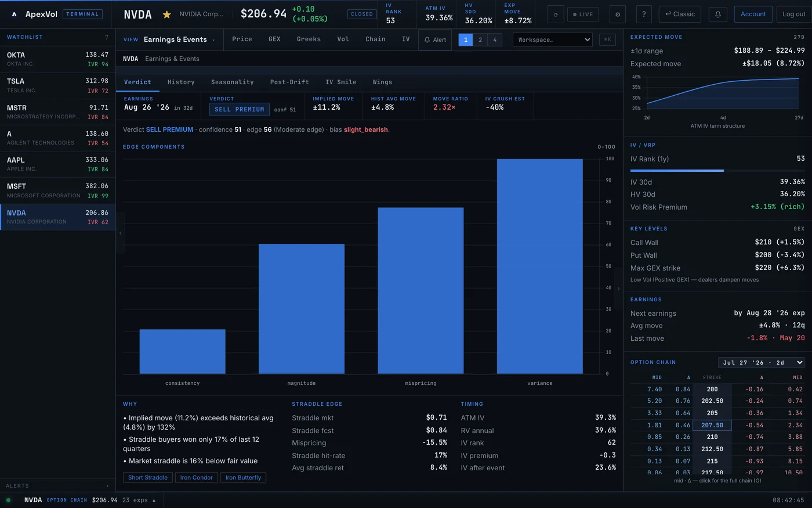
Task: Switch to the GEX view
Action: 274,39
